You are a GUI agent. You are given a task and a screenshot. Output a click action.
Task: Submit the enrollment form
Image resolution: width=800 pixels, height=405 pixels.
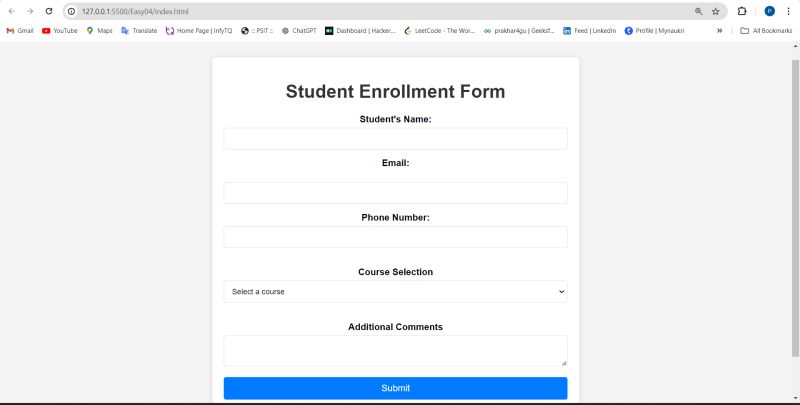(395, 388)
